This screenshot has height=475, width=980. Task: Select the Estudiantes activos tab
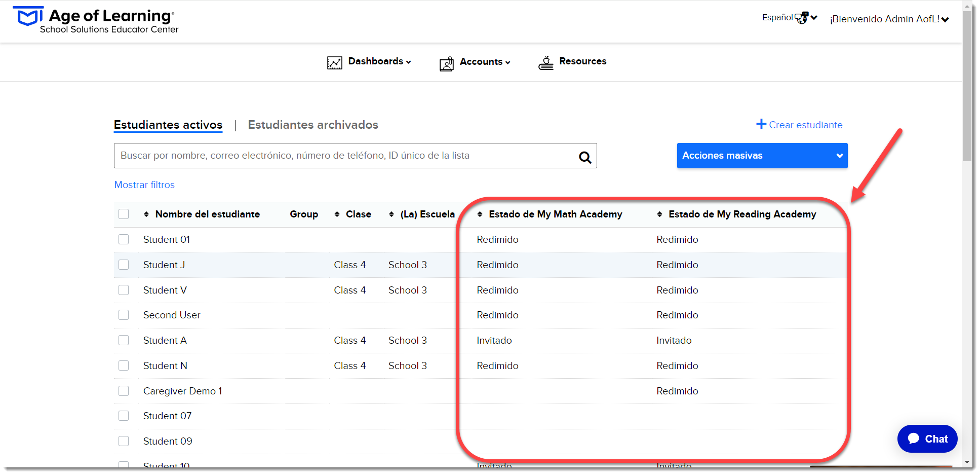168,125
